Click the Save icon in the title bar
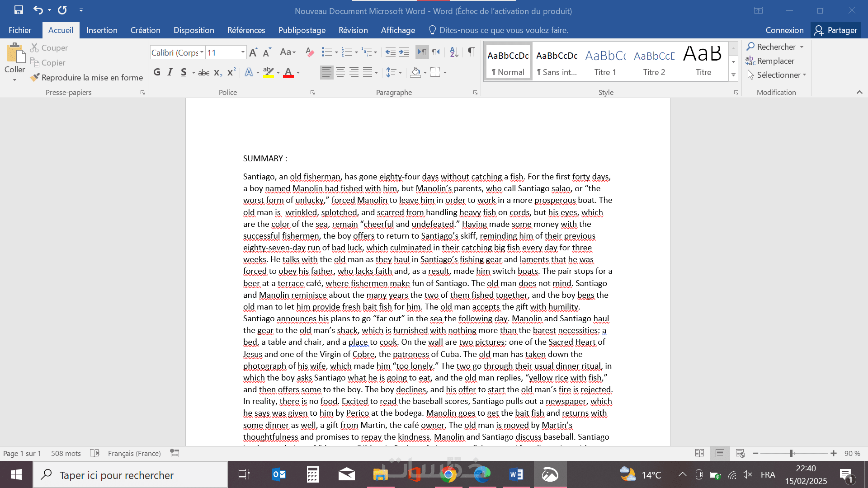868x488 pixels. point(19,10)
